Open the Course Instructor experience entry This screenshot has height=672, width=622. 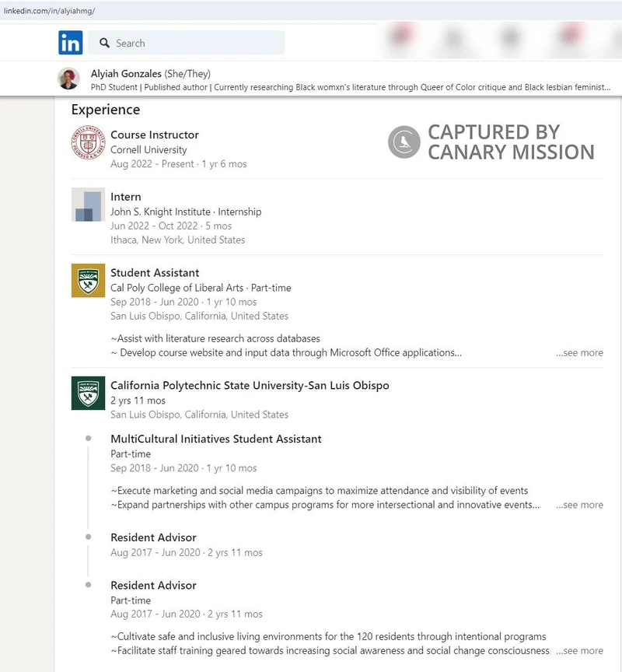[155, 134]
